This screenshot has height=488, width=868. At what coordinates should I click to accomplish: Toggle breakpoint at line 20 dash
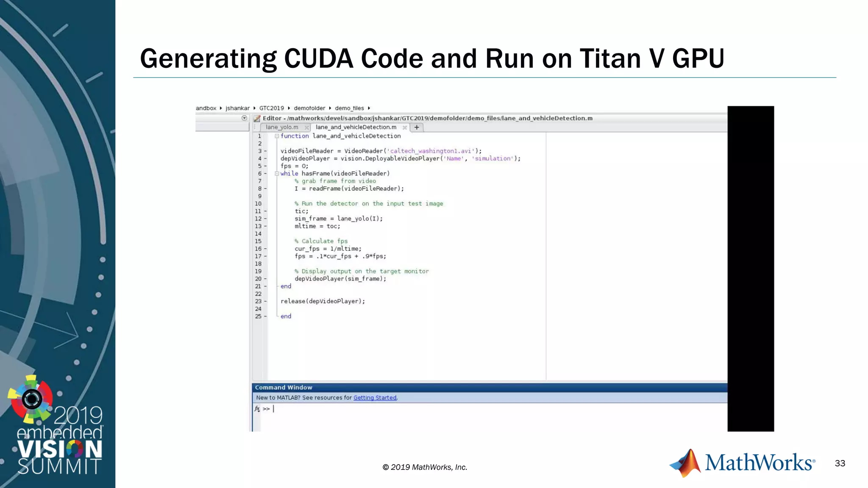(x=265, y=279)
